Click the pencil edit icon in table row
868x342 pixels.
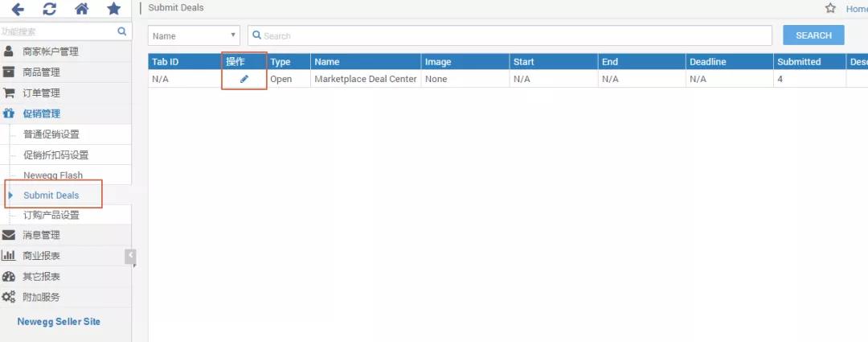[244, 79]
